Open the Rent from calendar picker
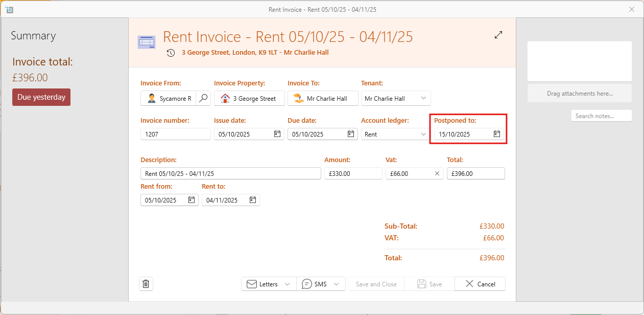644x315 pixels. [x=192, y=200]
